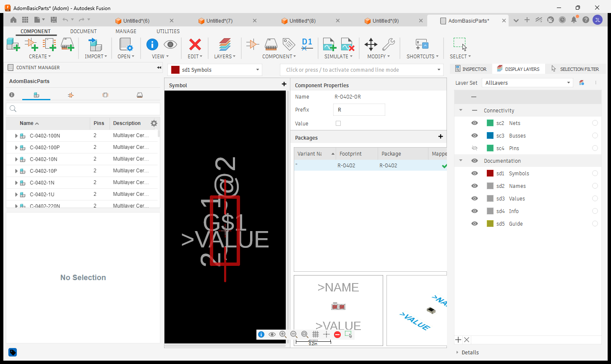Click the New Package icon in CREATE
Image resolution: width=611 pixels, height=364 pixels.
68,44
